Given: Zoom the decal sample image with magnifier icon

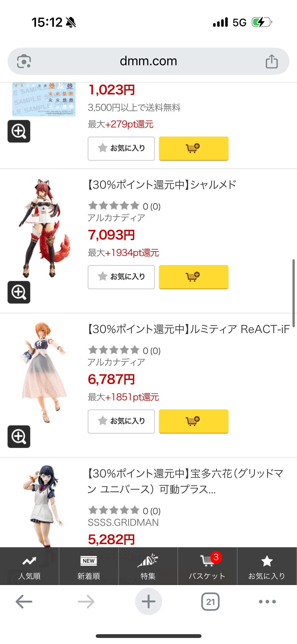Looking at the screenshot, I should 19,131.
